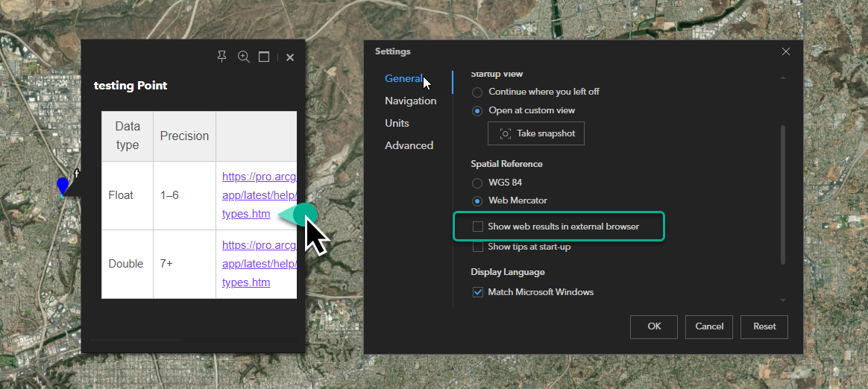The width and height of the screenshot is (868, 389).
Task: Switch to the Navigation settings tab
Action: point(410,101)
